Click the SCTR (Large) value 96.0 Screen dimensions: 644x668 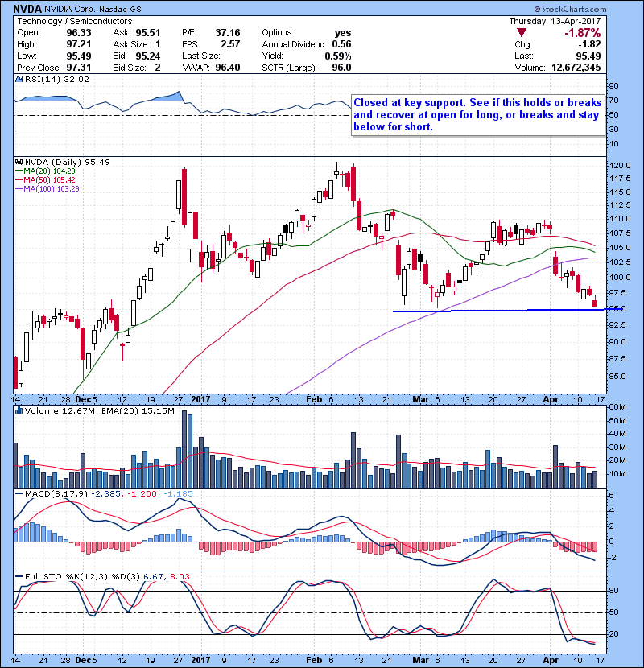(x=342, y=68)
